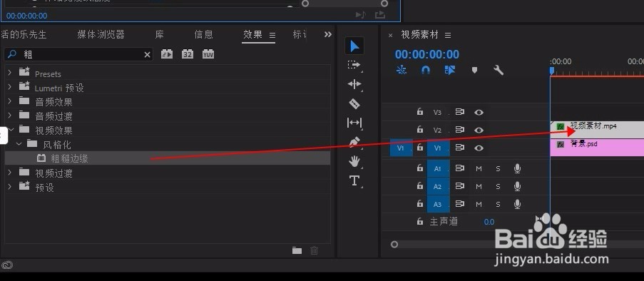Solo track A1
This screenshot has height=281, width=644.
point(499,168)
